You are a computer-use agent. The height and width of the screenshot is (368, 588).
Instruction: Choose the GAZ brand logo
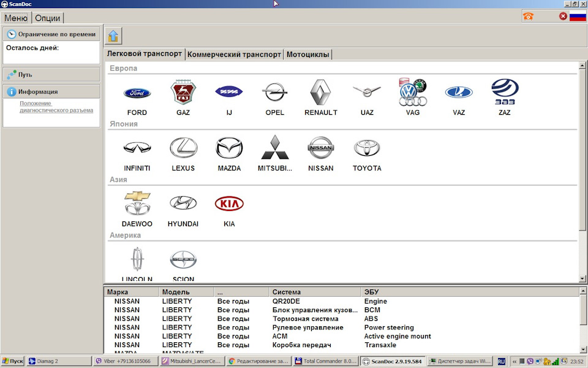[x=183, y=91]
